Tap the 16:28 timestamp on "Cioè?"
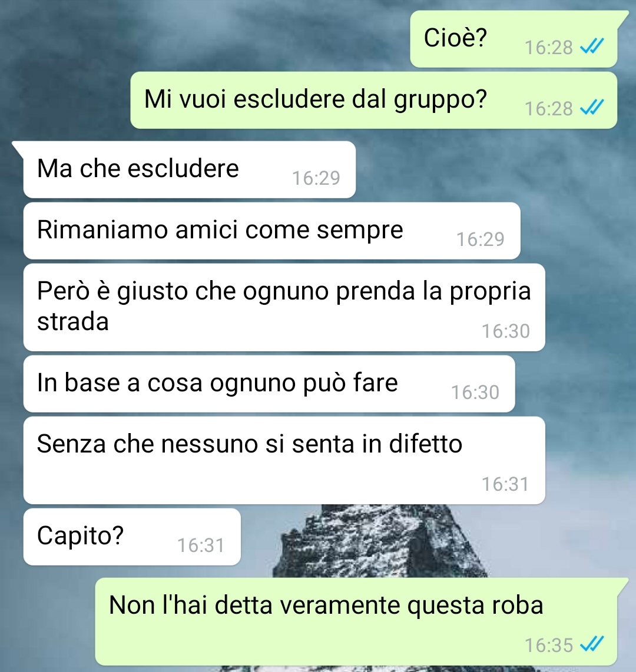This screenshot has height=672, width=636. tap(549, 47)
